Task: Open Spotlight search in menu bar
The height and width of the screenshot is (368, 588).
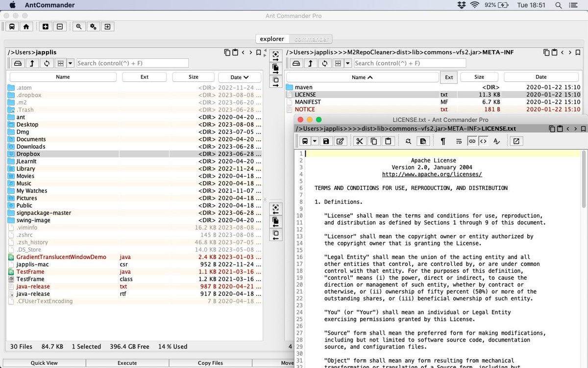Action: [x=559, y=5]
